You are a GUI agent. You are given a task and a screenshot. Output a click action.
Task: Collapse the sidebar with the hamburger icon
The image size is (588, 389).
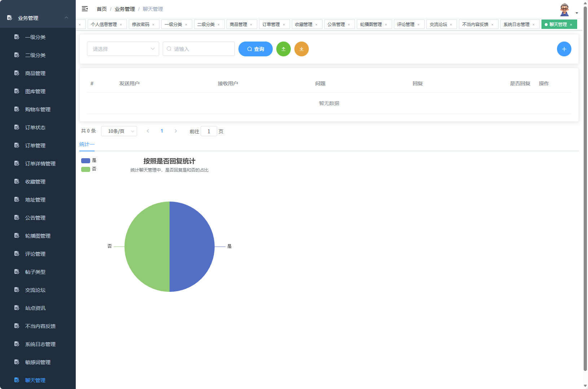tap(85, 9)
